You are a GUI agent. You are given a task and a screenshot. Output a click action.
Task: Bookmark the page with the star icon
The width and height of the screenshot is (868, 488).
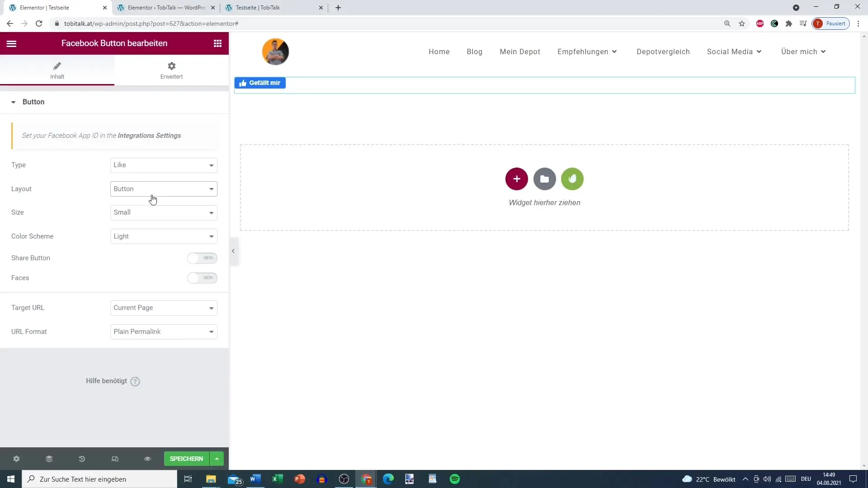pyautogui.click(x=742, y=23)
